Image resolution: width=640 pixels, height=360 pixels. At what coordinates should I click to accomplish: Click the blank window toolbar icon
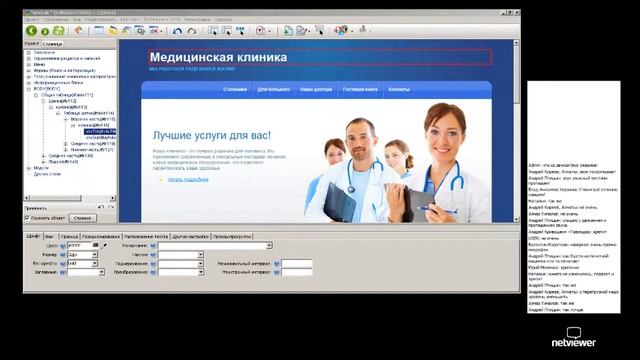pos(99,31)
